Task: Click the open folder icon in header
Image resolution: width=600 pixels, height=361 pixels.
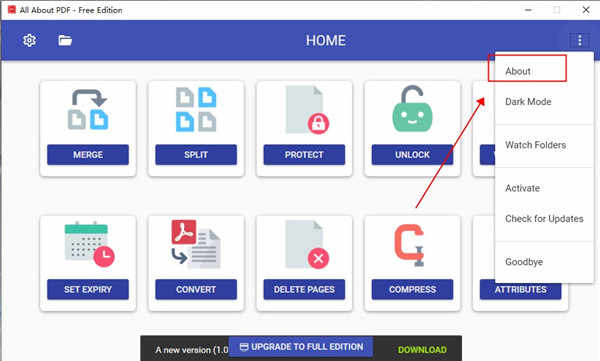Action: tap(65, 40)
